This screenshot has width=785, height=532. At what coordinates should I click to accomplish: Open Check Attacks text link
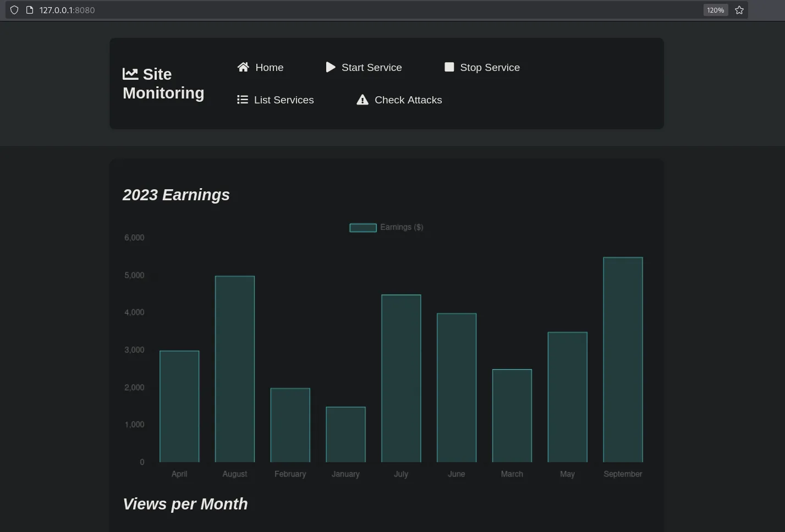point(408,100)
